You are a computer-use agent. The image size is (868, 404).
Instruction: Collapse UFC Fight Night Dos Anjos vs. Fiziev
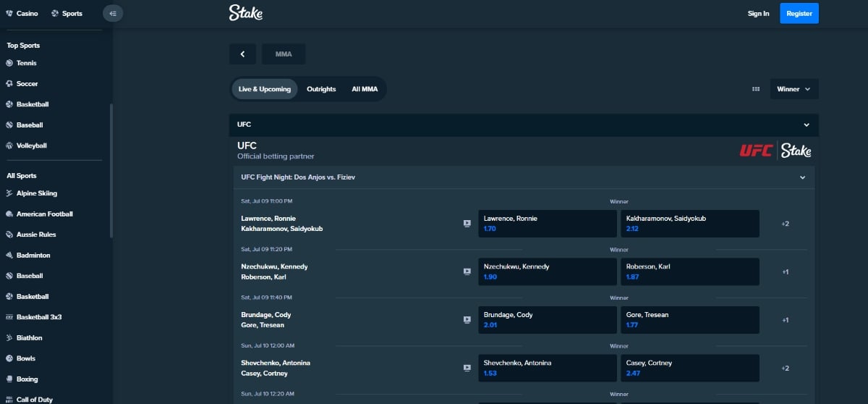[802, 177]
